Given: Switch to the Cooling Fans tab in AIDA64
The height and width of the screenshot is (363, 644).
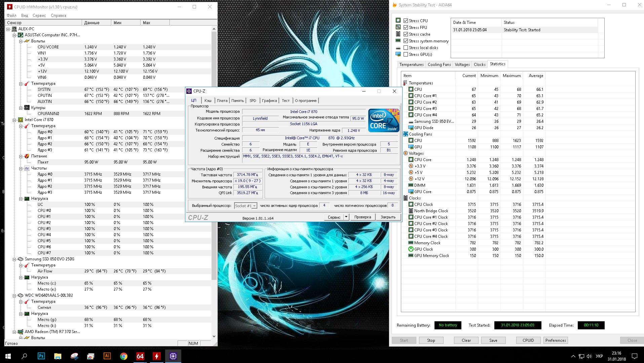Looking at the screenshot, I should click(x=439, y=64).
